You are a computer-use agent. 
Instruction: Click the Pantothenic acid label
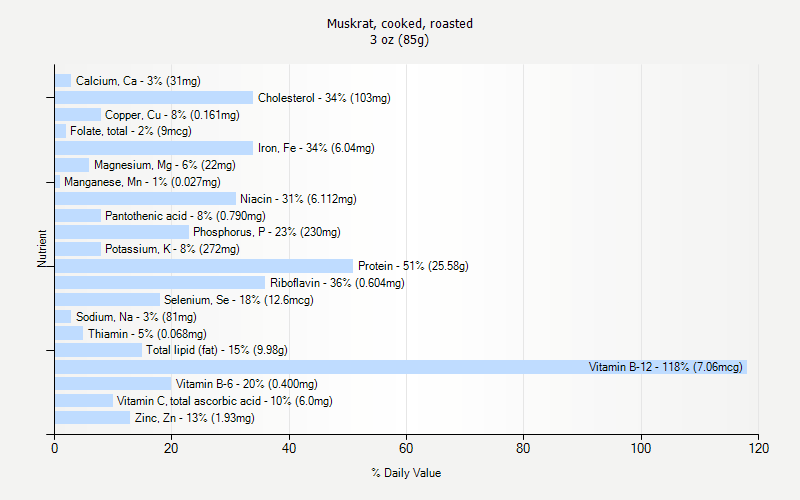[185, 216]
